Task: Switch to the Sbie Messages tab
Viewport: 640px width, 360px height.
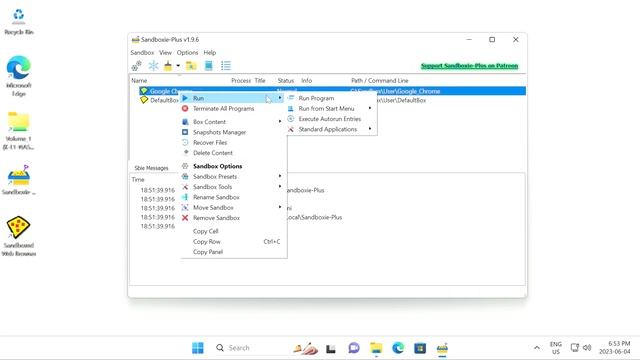Action: click(x=151, y=168)
